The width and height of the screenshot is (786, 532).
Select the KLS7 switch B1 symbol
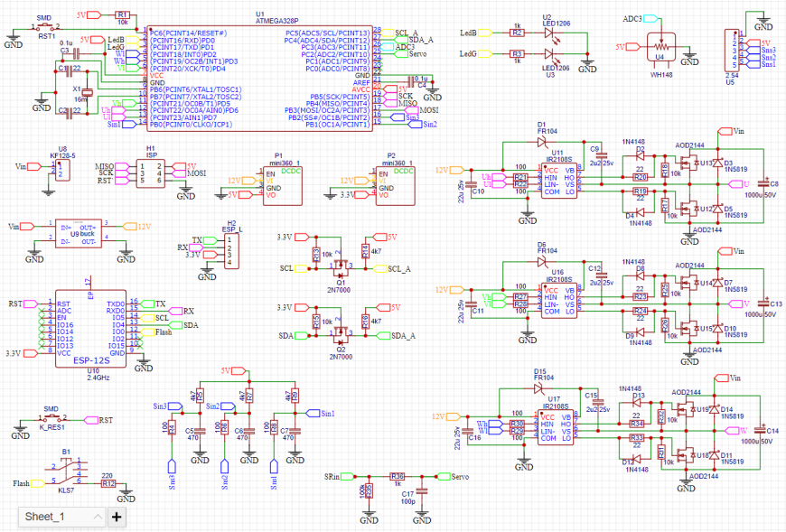tap(66, 471)
